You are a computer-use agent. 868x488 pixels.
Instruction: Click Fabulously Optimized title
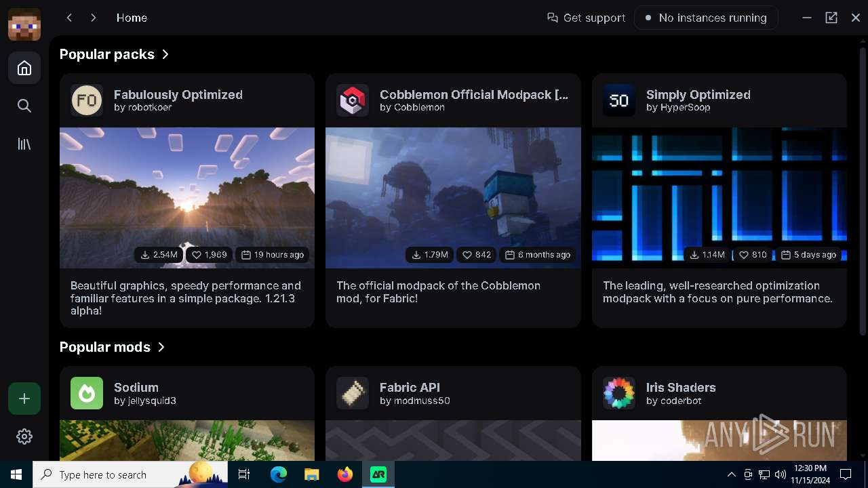tap(178, 94)
